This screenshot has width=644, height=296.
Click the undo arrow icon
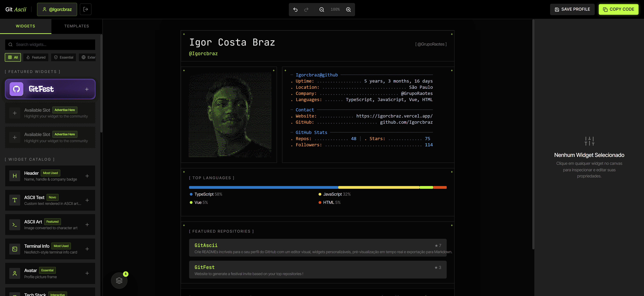295,9
